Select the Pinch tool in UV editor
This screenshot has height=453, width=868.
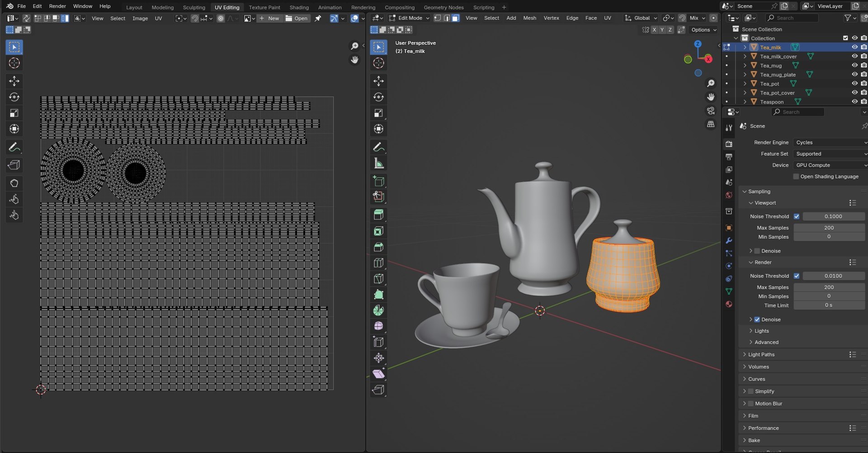point(14,215)
